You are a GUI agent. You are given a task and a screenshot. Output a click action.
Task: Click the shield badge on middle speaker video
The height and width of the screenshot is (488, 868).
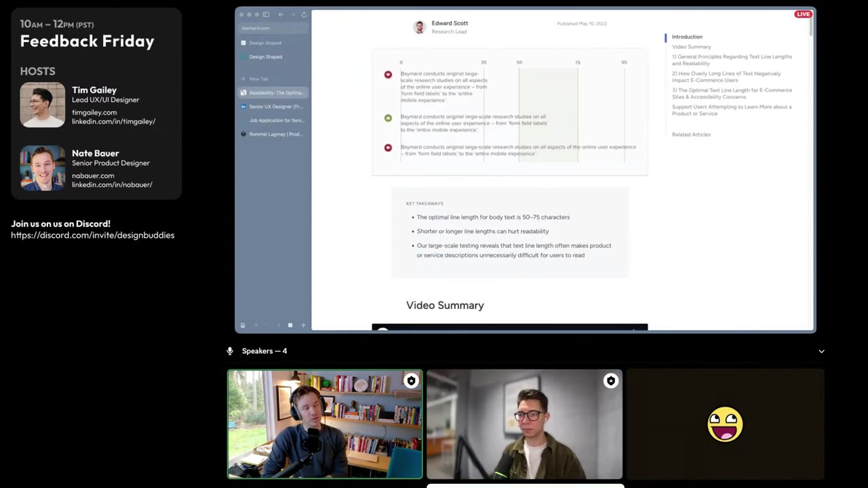coord(611,381)
